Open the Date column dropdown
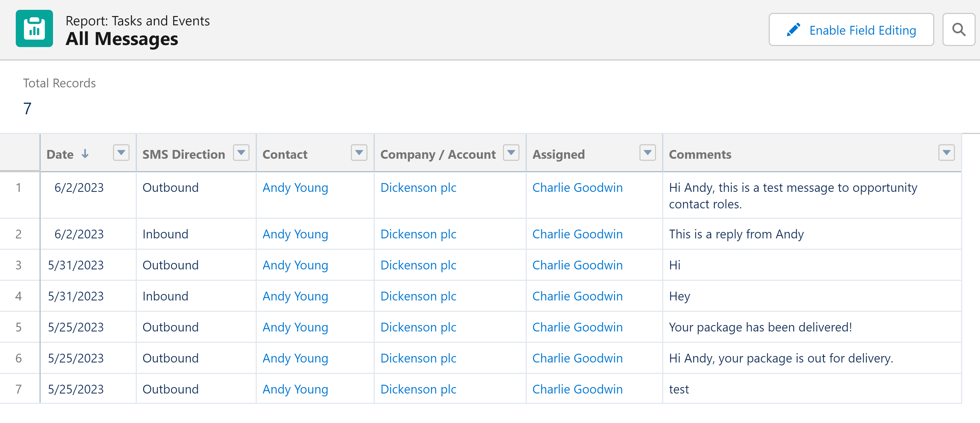The height and width of the screenshot is (423, 980). (121, 153)
